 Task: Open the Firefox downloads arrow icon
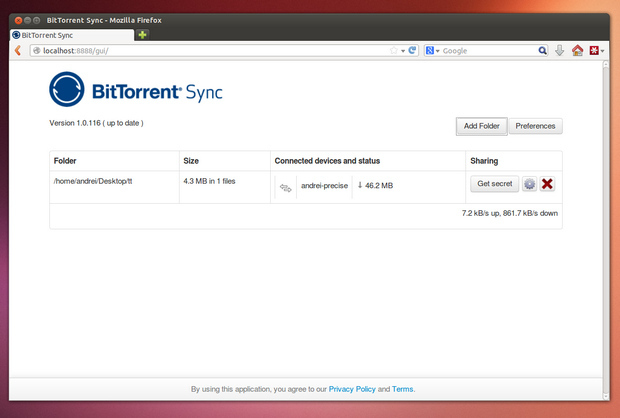[560, 50]
